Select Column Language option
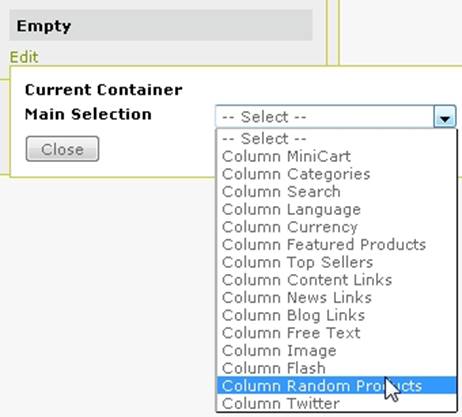462x417 pixels. click(336, 209)
